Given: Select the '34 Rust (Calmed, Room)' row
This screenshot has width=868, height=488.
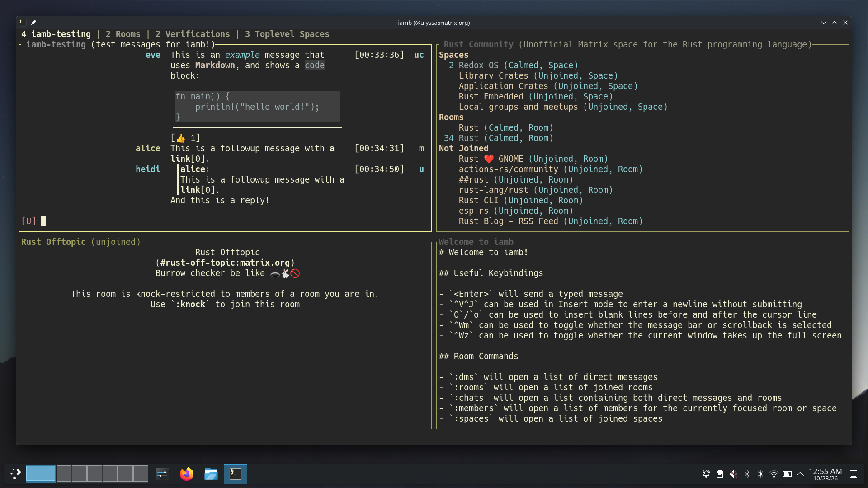Looking at the screenshot, I should click(x=498, y=138).
